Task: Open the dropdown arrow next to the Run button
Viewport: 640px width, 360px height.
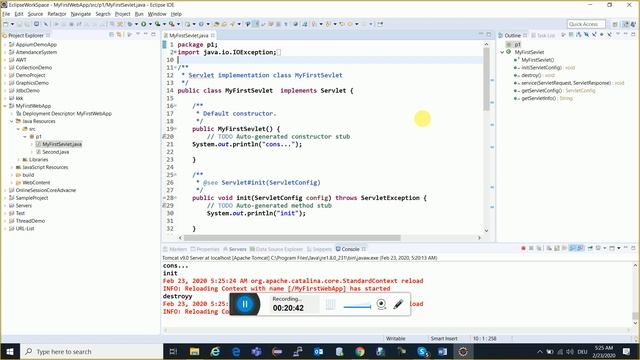Action: (150, 24)
